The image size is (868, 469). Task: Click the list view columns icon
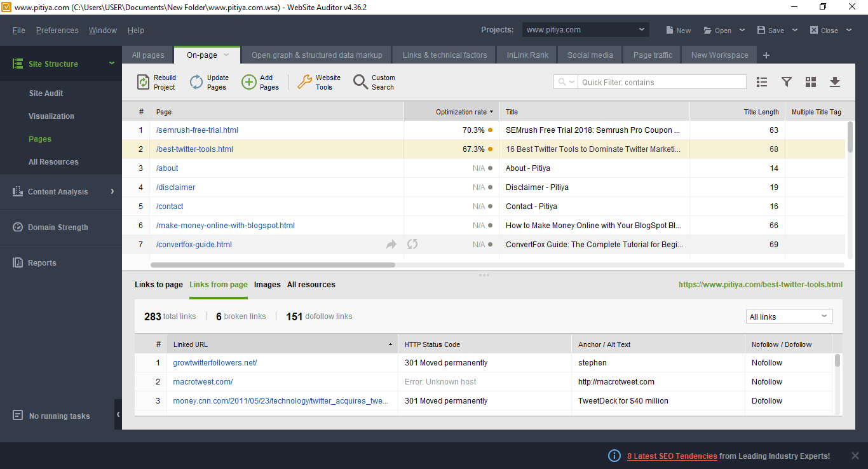[763, 82]
